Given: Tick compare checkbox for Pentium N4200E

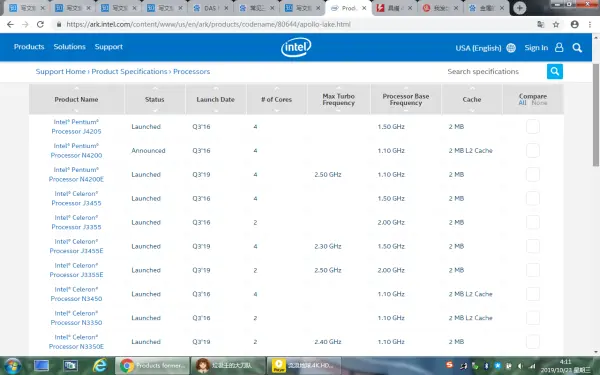Looking at the screenshot, I should coord(533,174).
